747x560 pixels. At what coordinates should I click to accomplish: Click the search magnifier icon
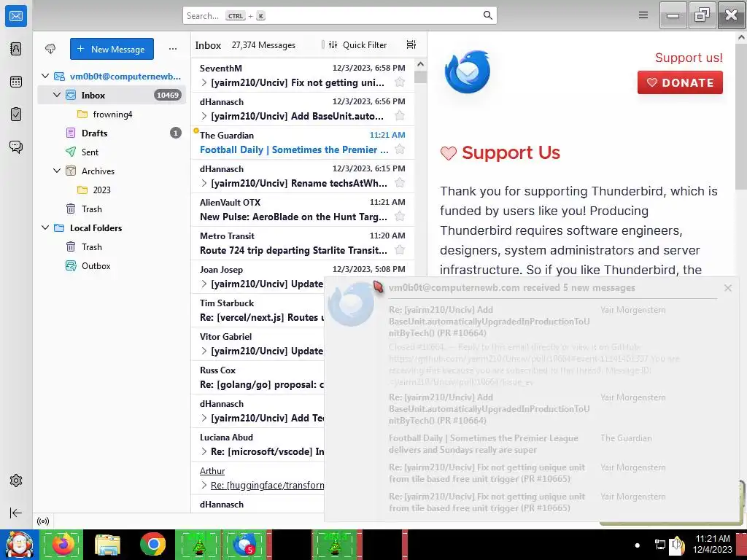(487, 15)
